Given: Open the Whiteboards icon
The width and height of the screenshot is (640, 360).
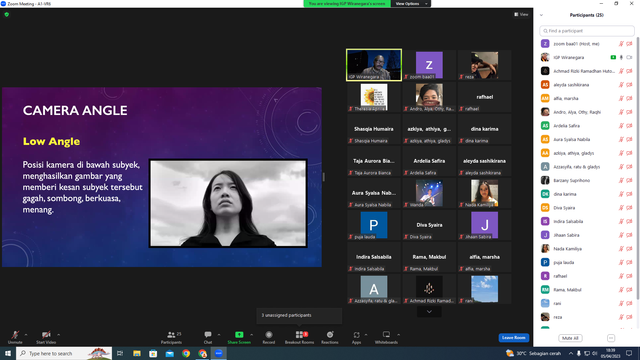Looking at the screenshot, I should (x=386, y=335).
